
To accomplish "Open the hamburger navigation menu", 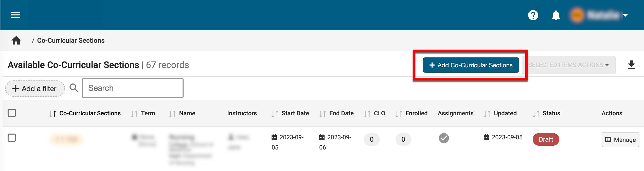I will (x=16, y=15).
